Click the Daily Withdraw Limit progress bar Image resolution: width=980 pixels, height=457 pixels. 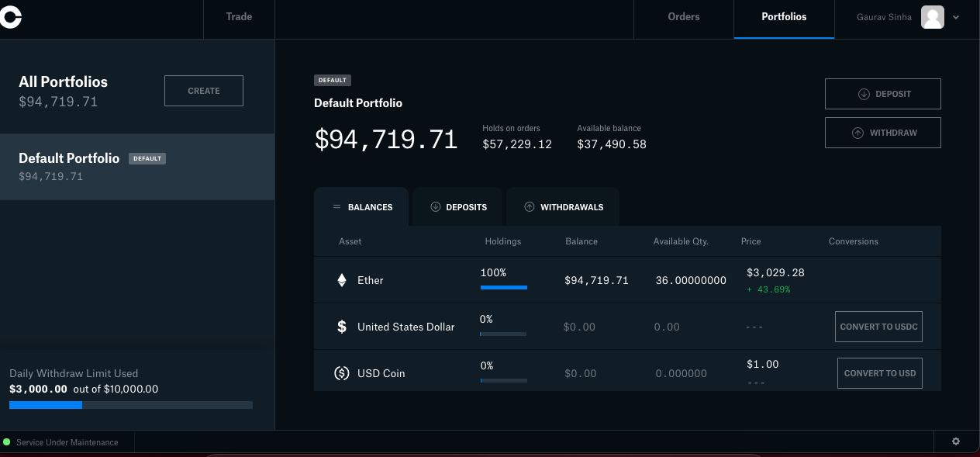click(x=130, y=404)
